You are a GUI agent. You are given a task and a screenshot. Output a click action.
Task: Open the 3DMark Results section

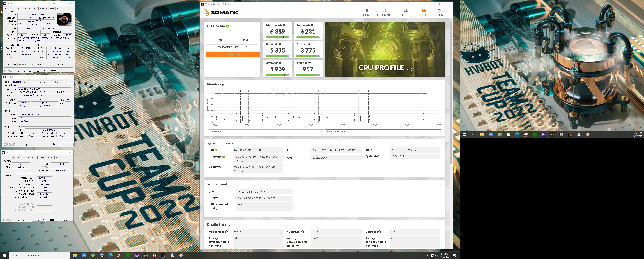[424, 12]
